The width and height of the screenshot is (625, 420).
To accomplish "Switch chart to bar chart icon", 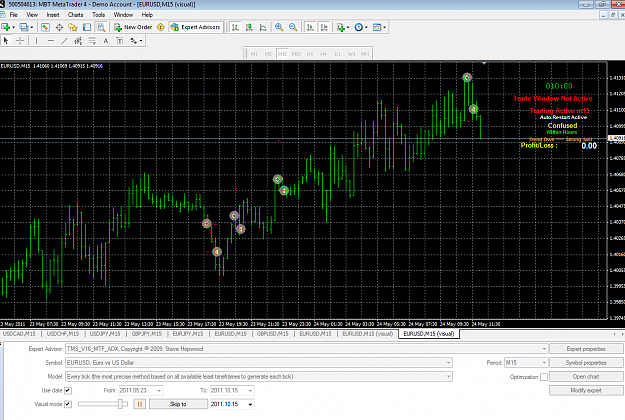I will tap(236, 27).
